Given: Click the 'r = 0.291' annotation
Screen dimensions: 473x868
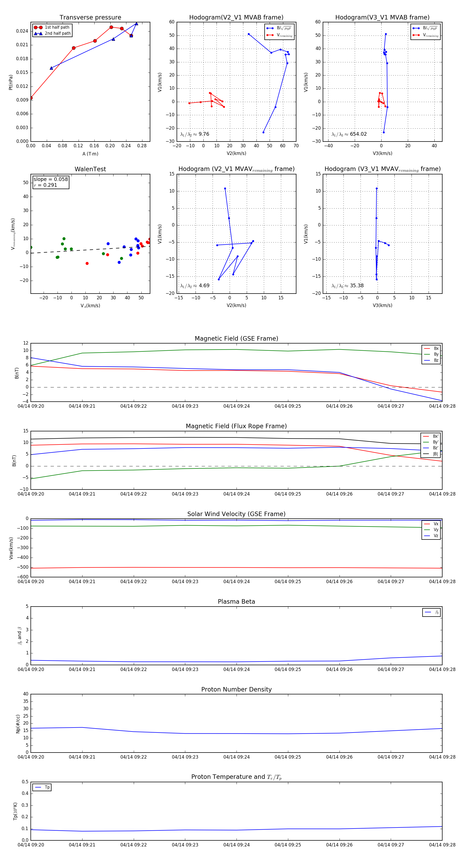Looking at the screenshot, I should 45,185.
